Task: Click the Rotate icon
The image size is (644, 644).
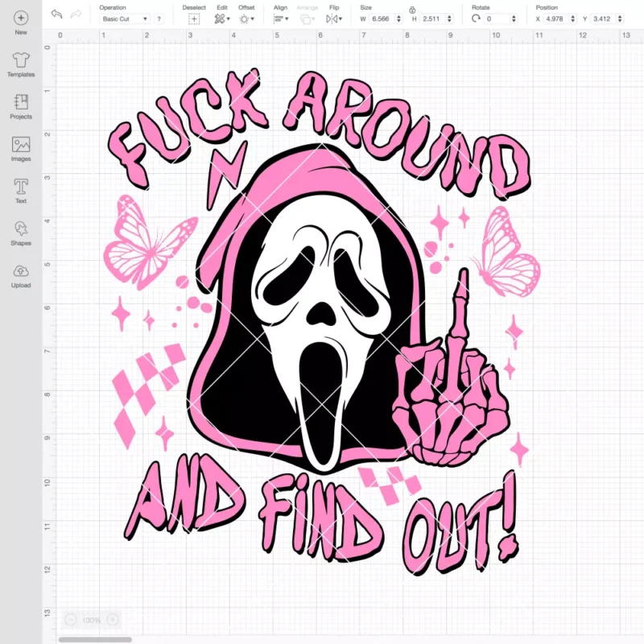Action: (476, 19)
